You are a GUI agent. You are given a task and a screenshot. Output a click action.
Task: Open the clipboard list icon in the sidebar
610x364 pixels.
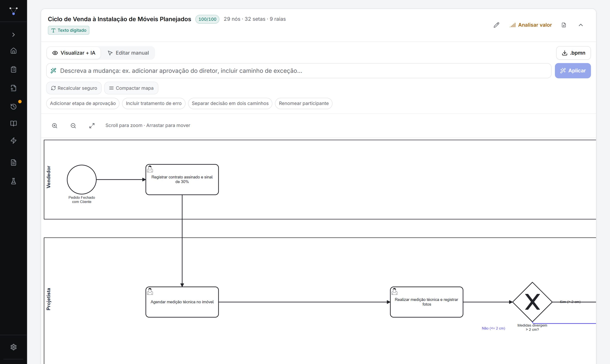click(14, 69)
